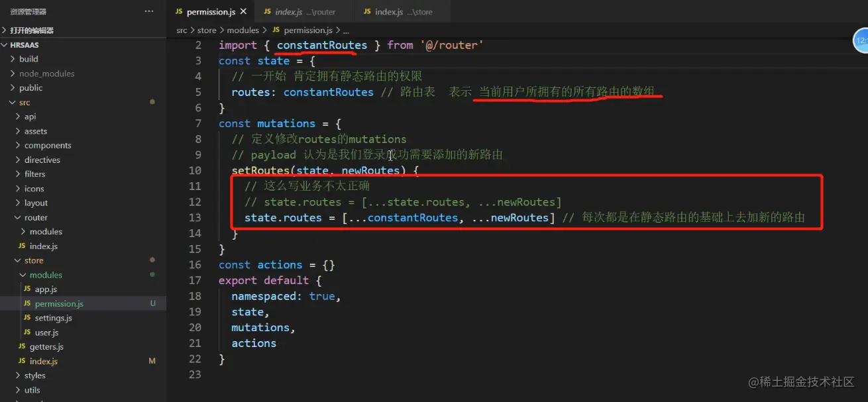Collapse the router folder
The width and height of the screenshot is (868, 402).
[x=83, y=218]
